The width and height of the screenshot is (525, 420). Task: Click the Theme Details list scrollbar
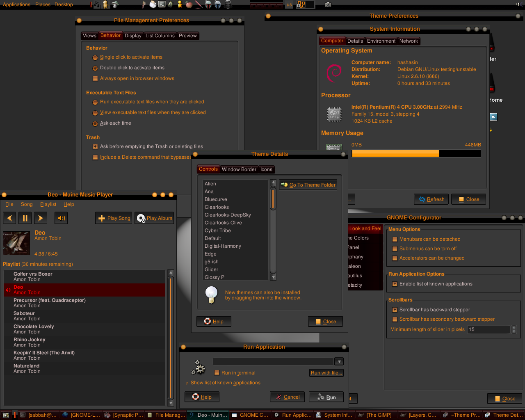point(273,230)
